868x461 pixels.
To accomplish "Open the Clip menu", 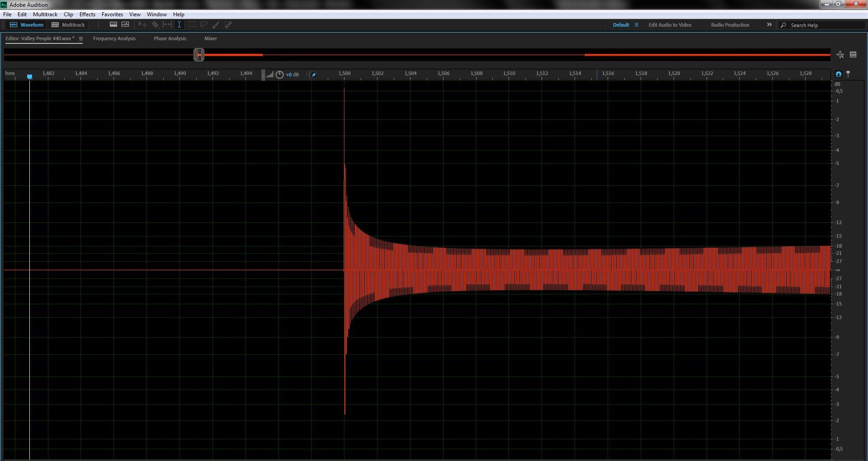I will pyautogui.click(x=68, y=14).
